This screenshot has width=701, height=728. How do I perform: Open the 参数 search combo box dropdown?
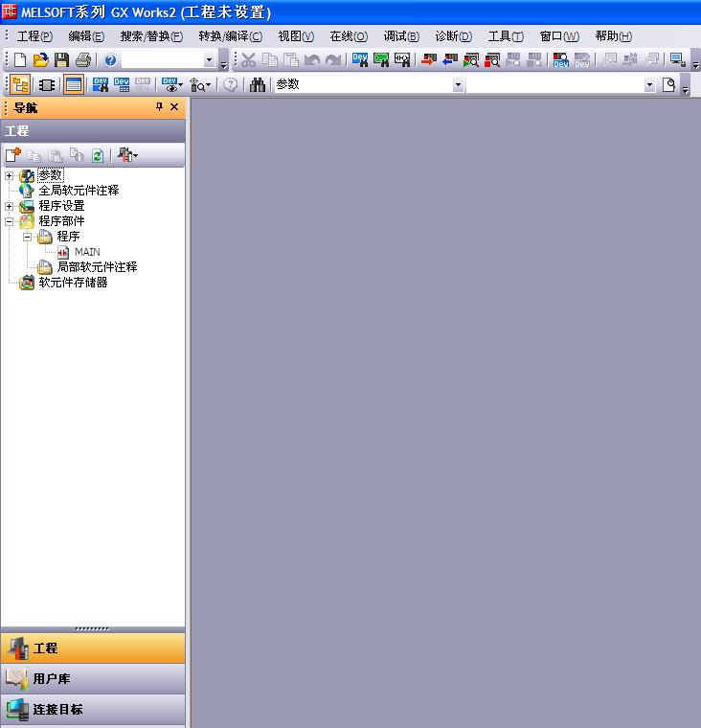pos(458,84)
